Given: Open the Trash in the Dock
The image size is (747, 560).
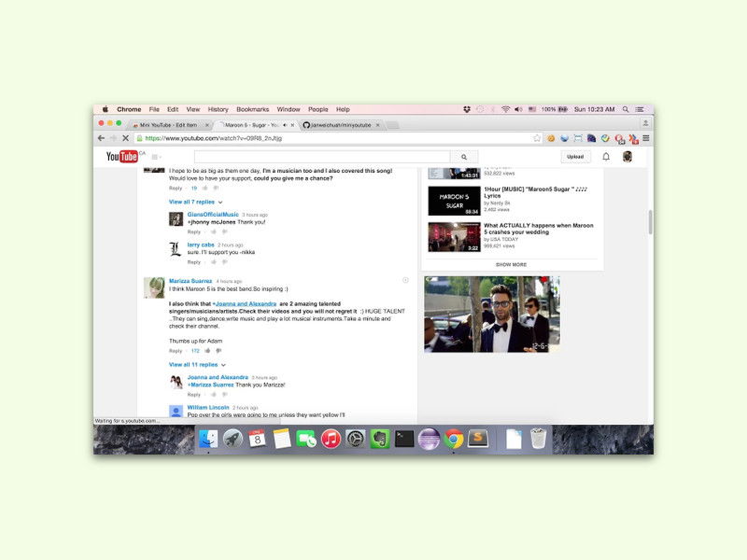Looking at the screenshot, I should 538,439.
